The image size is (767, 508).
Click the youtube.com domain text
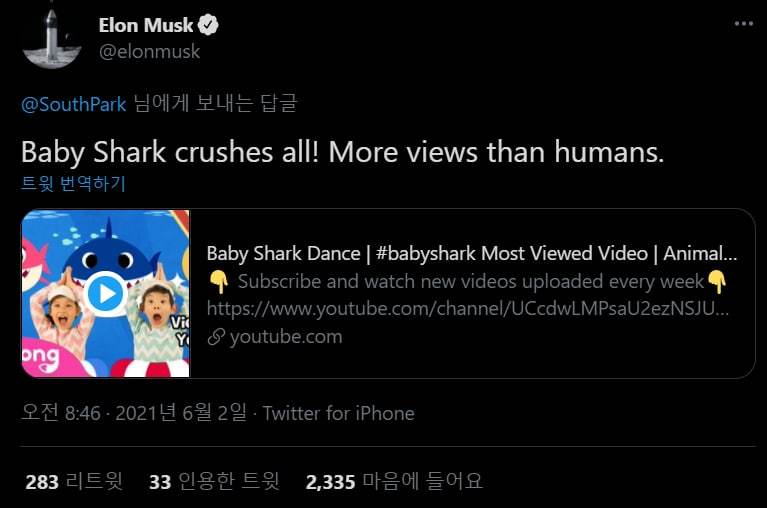[x=286, y=337]
